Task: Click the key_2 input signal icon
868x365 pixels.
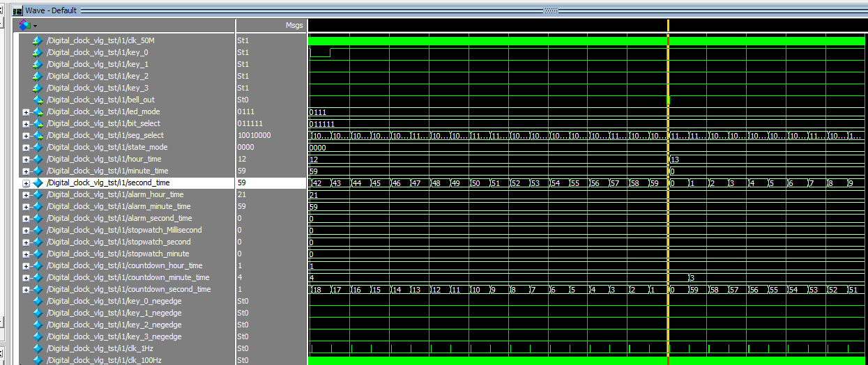Action: [x=38, y=76]
